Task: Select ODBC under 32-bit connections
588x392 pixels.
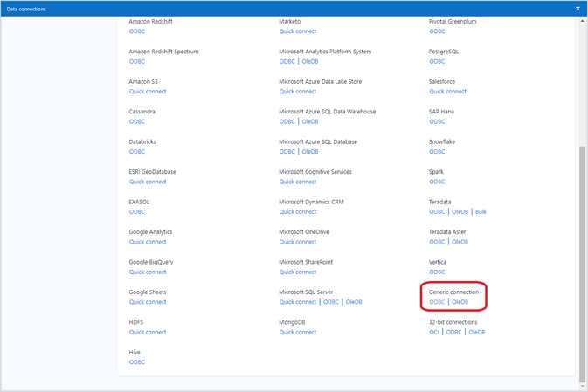Action: (x=453, y=332)
